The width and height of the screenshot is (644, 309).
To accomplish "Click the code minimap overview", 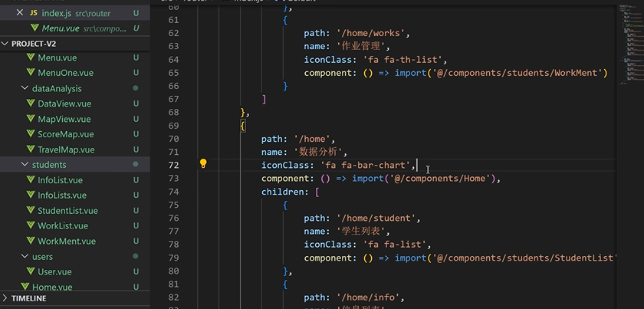I will 630,44.
